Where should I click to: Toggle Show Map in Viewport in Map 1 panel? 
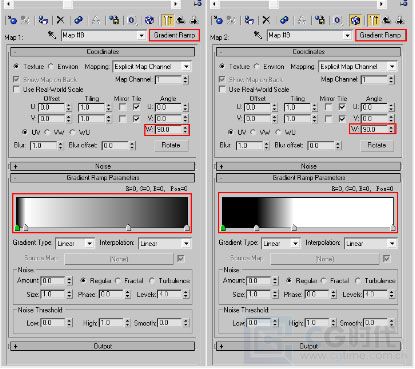pos(149,21)
